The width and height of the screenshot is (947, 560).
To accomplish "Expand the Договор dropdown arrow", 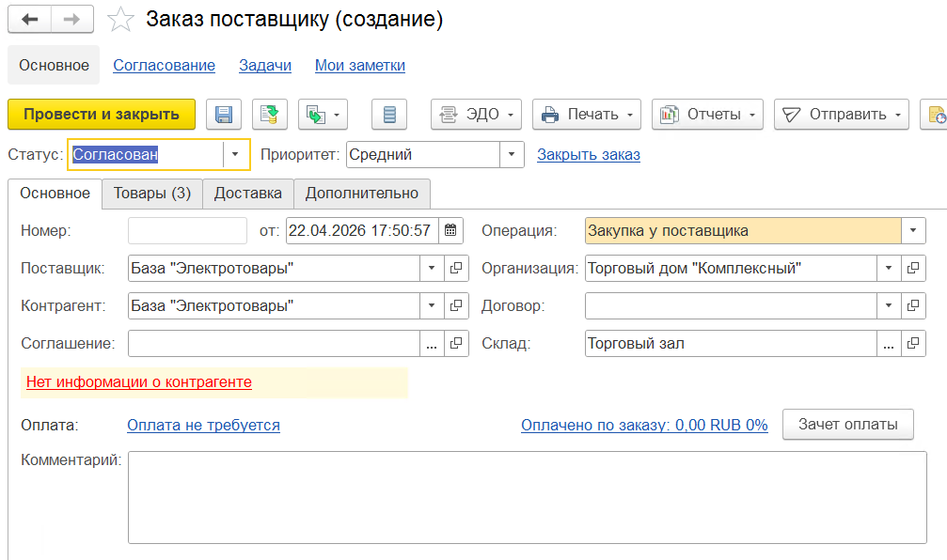I will pyautogui.click(x=889, y=306).
